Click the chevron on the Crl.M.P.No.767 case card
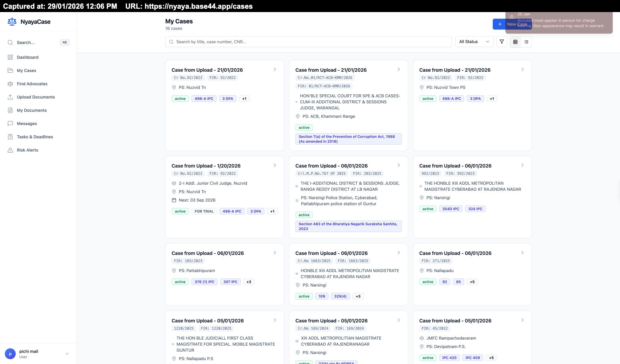The height and width of the screenshot is (364, 620). point(399,165)
